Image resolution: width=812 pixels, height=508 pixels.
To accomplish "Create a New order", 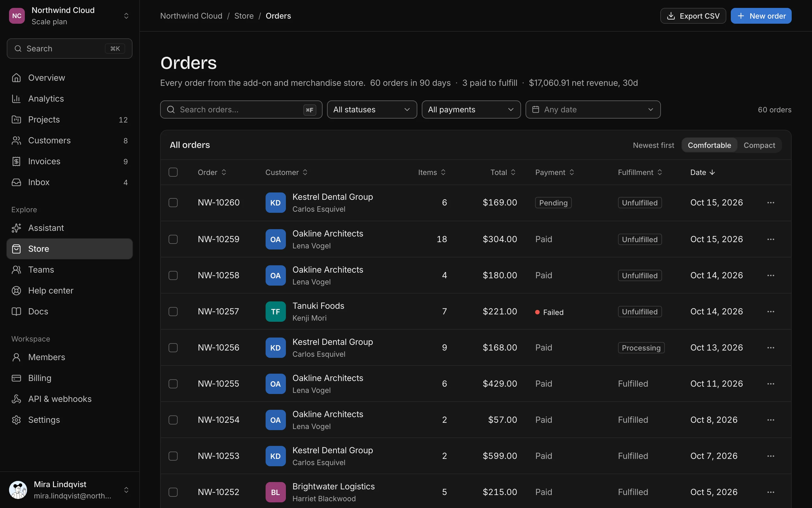I will pos(761,16).
